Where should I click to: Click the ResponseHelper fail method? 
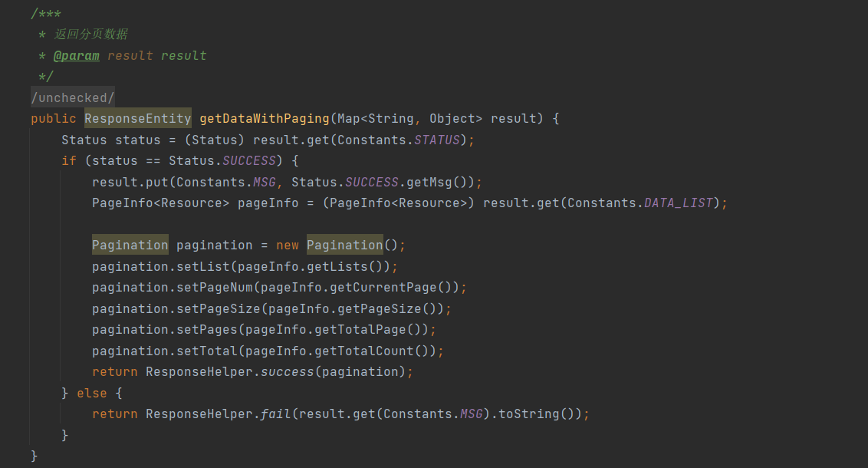click(x=276, y=414)
